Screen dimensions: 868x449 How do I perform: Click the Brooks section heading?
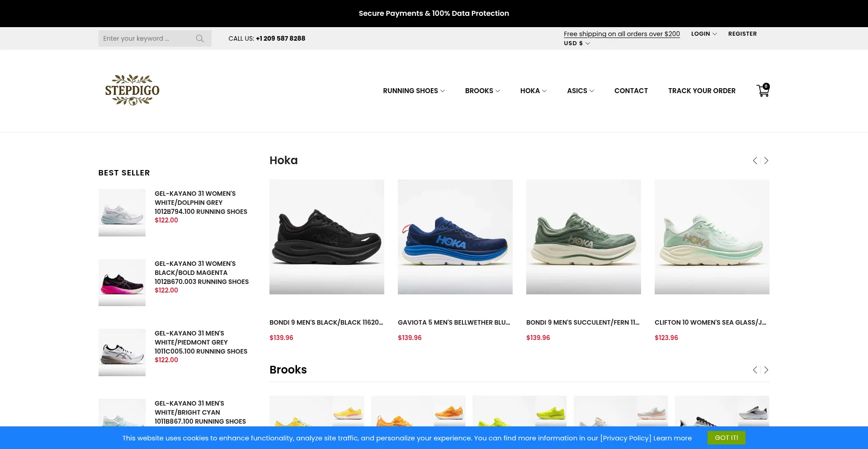(x=288, y=370)
